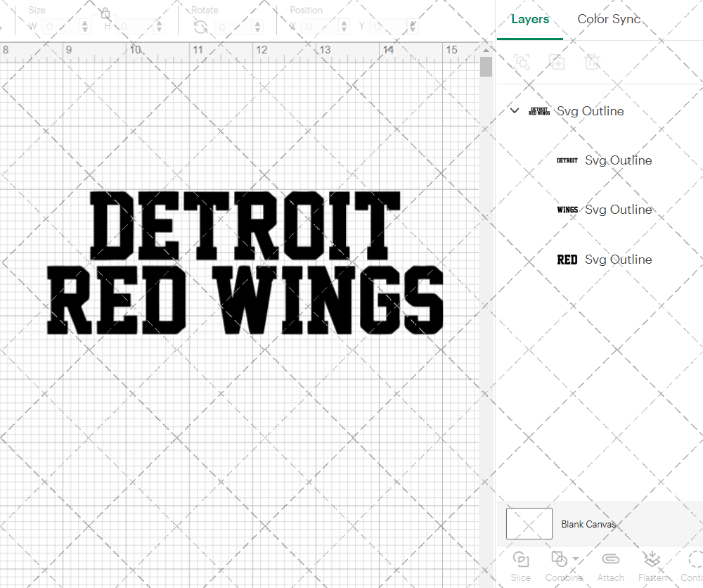Open the Combine dropdown arrow

pos(576,559)
